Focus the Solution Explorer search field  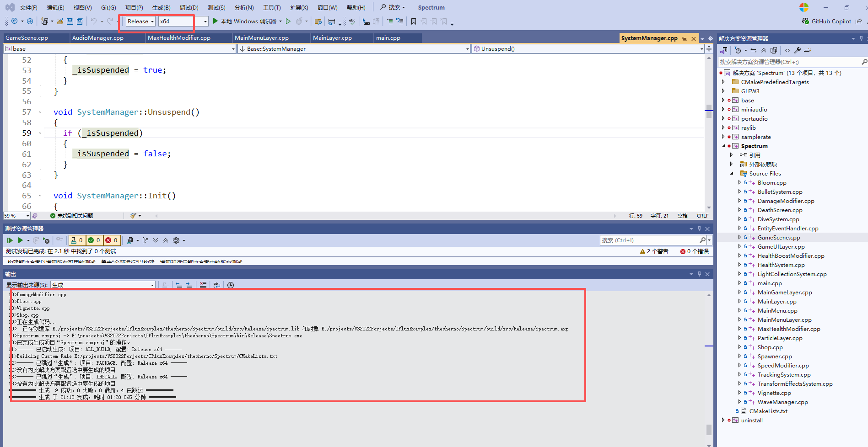[x=789, y=62]
